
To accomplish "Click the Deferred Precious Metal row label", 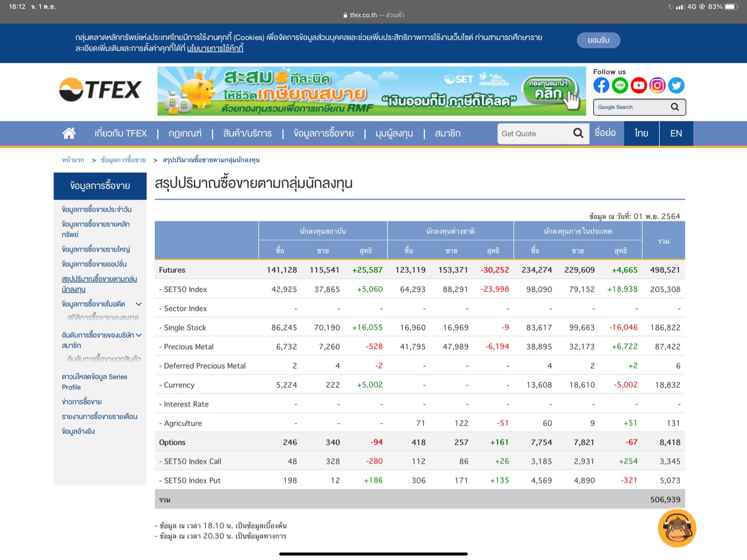I will [202, 366].
